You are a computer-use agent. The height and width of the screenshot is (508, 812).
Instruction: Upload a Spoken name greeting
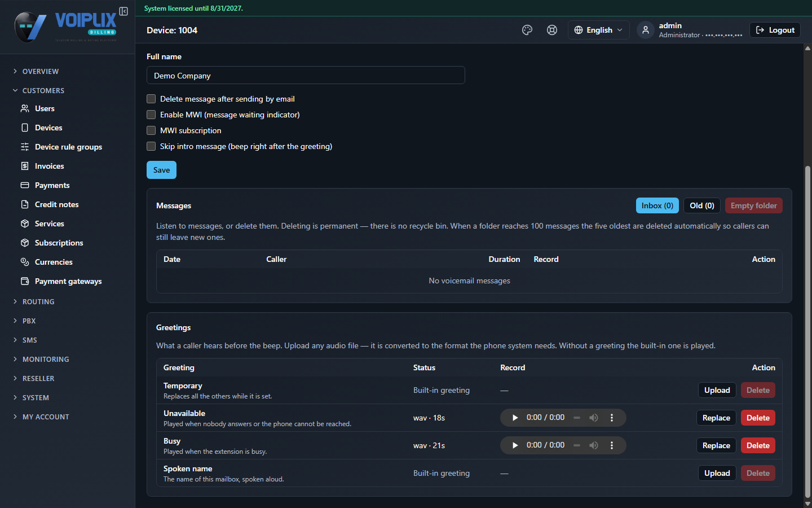point(717,473)
